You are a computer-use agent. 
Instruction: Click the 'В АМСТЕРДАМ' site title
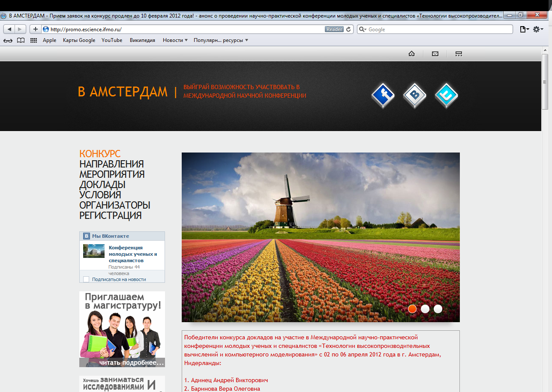pyautogui.click(x=123, y=92)
